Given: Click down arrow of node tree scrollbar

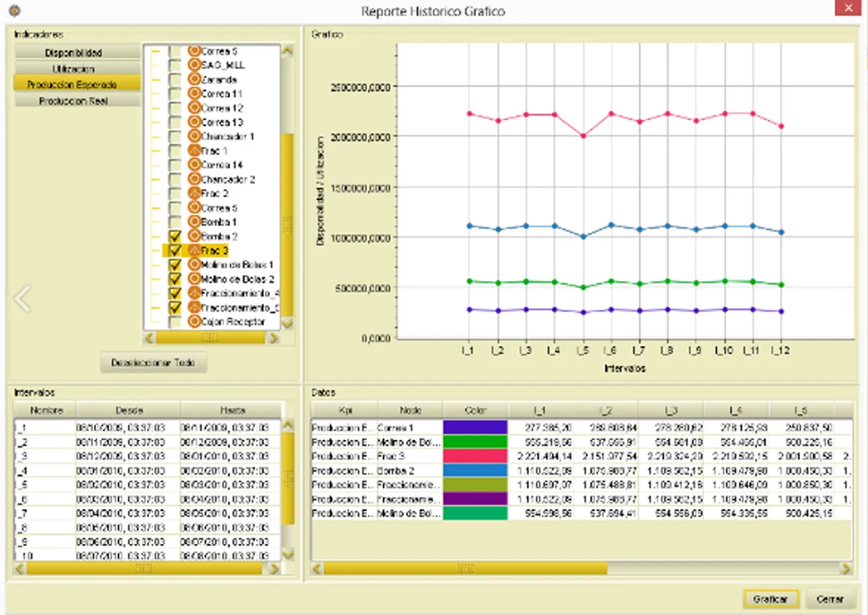Looking at the screenshot, I should 287,323.
